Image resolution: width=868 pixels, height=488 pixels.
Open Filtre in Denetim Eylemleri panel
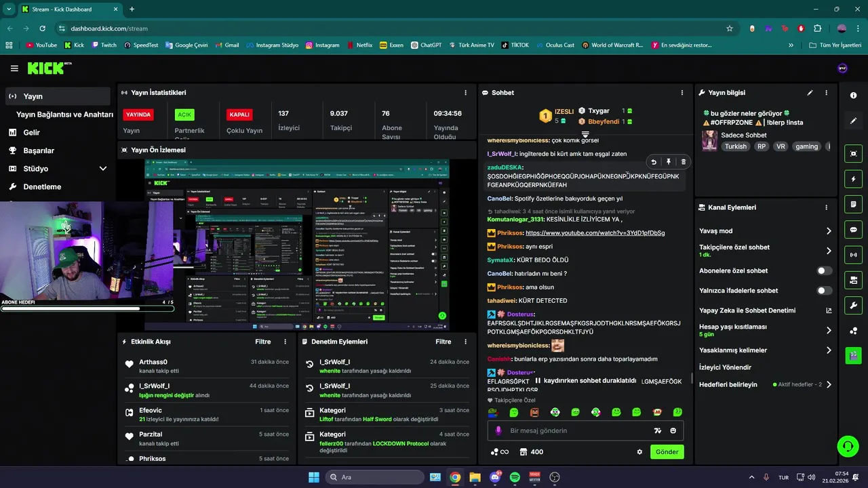443,342
